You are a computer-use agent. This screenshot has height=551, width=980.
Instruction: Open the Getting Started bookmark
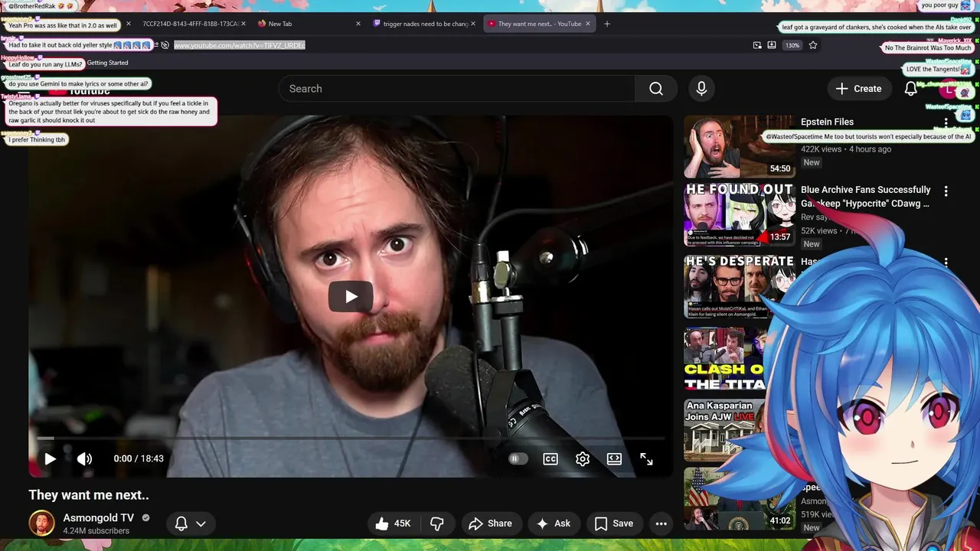pyautogui.click(x=107, y=63)
